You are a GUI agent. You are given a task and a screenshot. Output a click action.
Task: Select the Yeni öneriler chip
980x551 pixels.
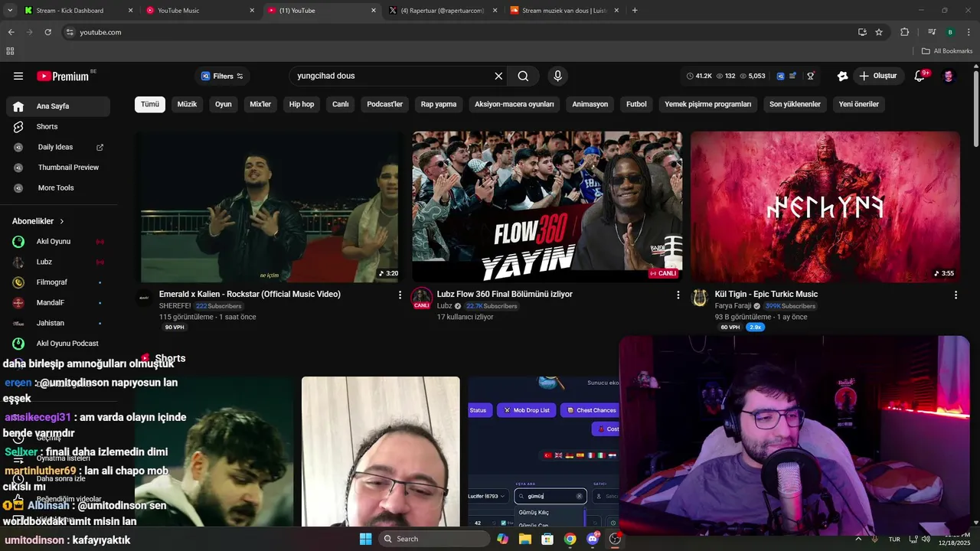[x=858, y=104]
